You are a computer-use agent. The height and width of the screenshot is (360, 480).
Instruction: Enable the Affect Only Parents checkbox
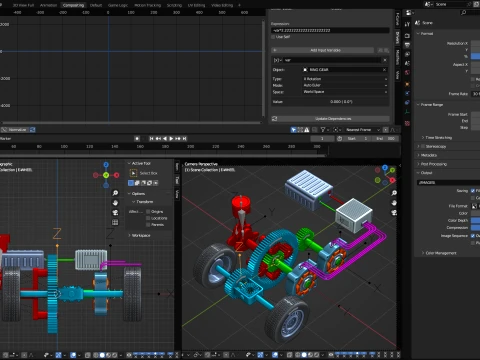(x=148, y=224)
